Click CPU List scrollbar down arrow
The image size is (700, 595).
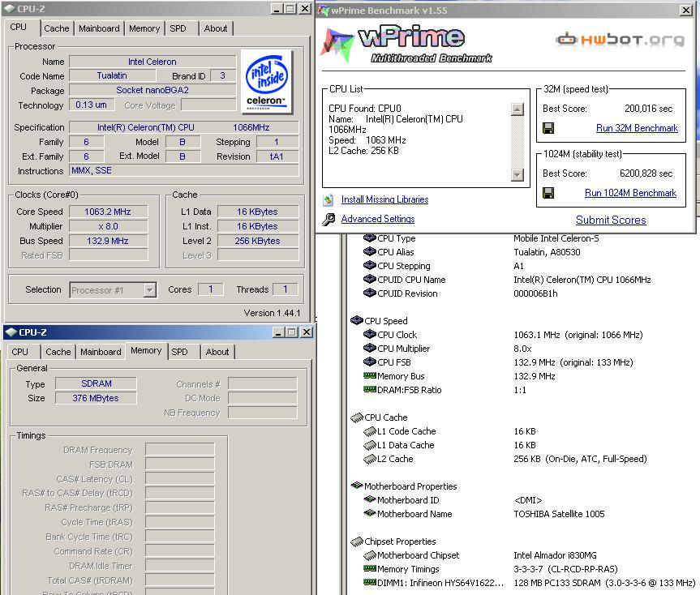point(517,175)
